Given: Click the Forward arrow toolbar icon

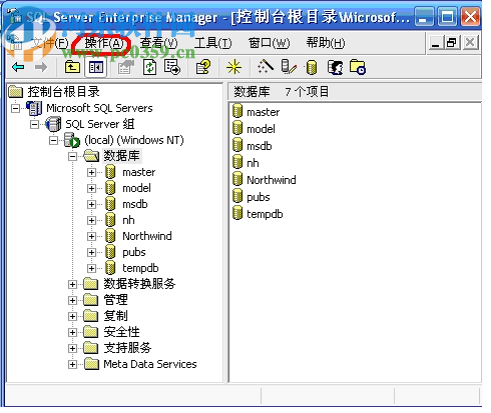Looking at the screenshot, I should [41, 68].
